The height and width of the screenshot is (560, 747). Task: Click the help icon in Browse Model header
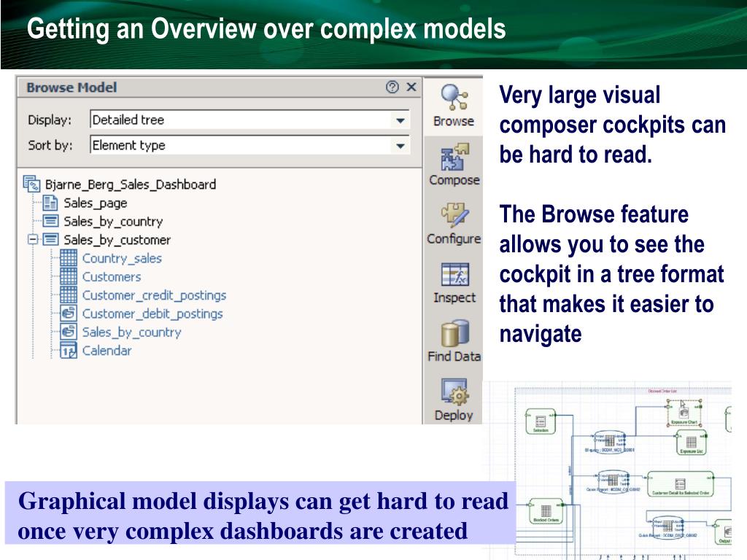pos(392,87)
